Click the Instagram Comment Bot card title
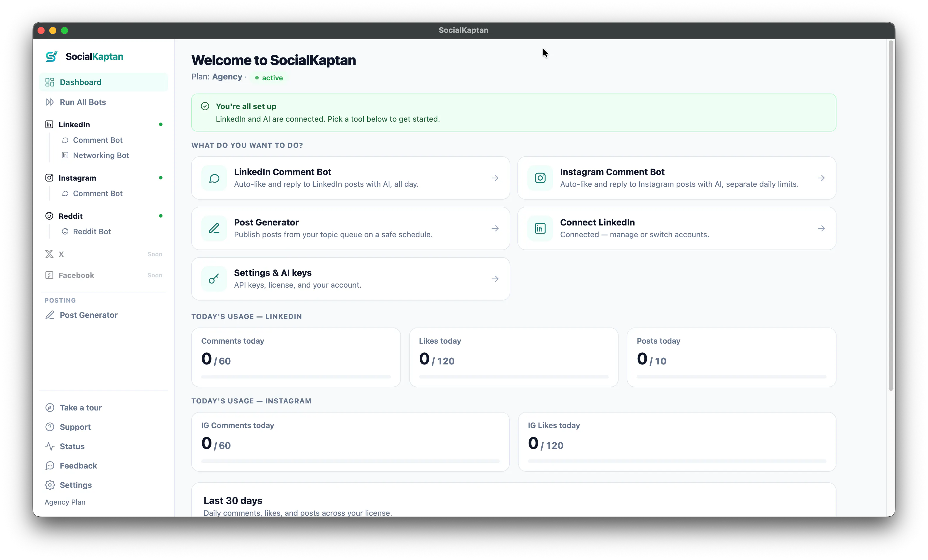The width and height of the screenshot is (928, 560). tap(612, 172)
